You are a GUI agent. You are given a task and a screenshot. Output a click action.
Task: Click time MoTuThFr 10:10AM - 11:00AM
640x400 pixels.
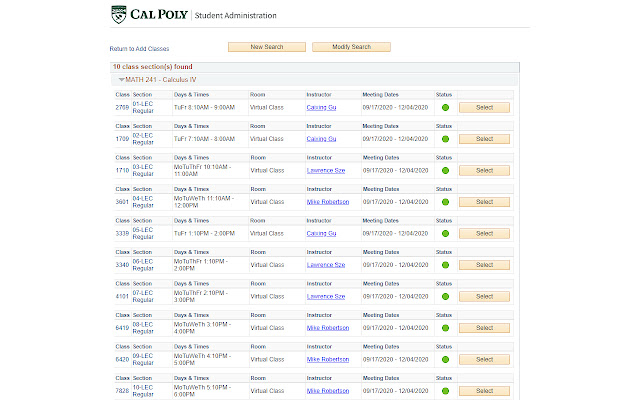(x=203, y=171)
